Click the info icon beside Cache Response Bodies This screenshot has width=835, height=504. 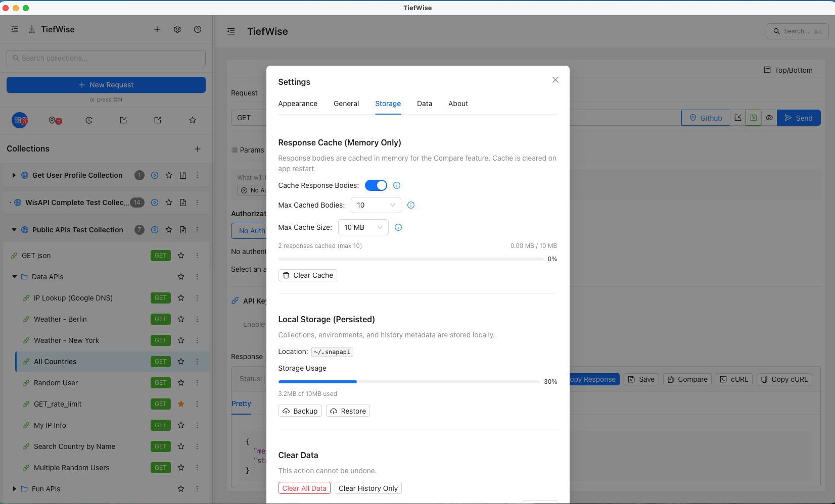click(397, 185)
